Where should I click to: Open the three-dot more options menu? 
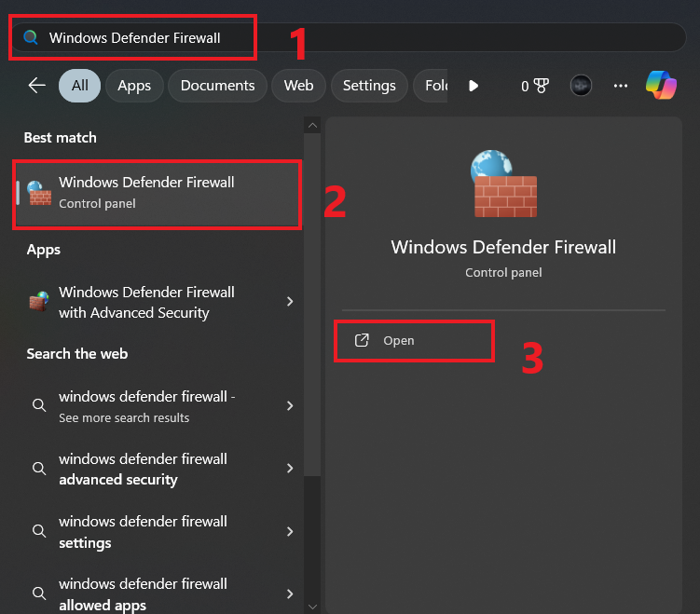tap(621, 86)
